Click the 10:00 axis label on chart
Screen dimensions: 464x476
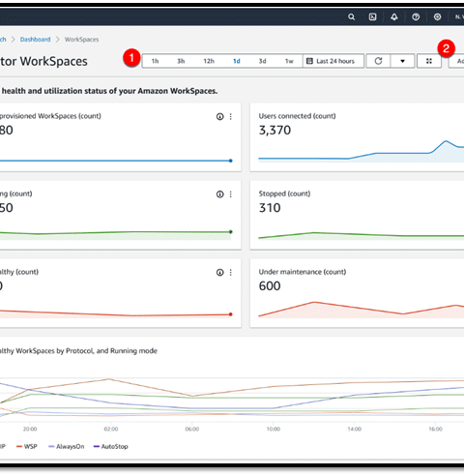274,429
